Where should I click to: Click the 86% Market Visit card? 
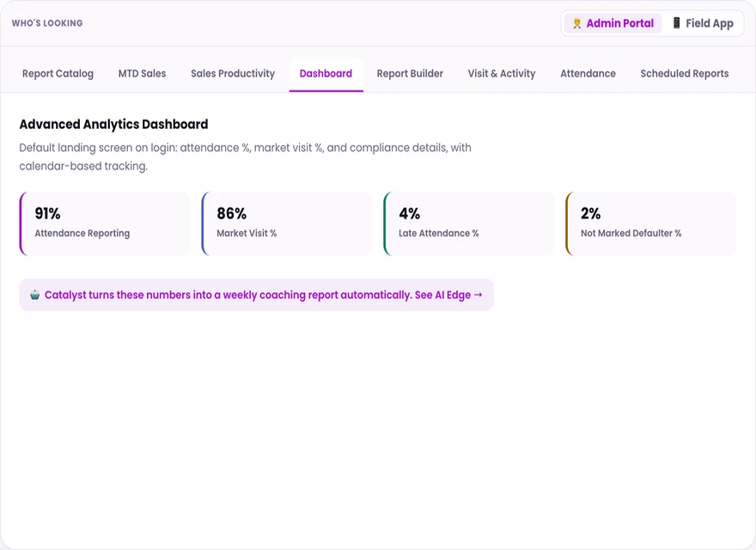(x=286, y=223)
